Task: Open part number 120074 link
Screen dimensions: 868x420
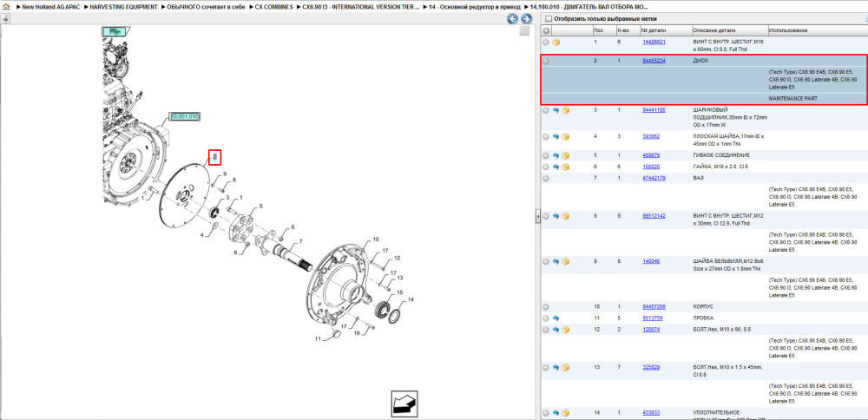Action: [651, 330]
